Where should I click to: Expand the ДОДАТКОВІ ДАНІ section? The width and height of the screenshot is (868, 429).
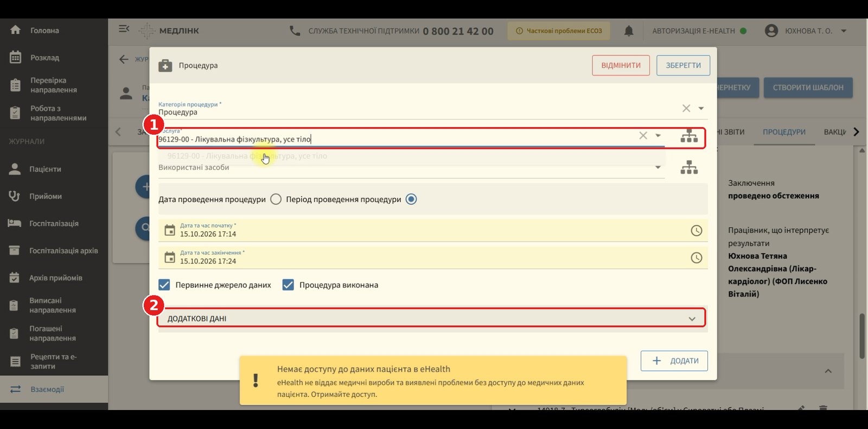(432, 318)
